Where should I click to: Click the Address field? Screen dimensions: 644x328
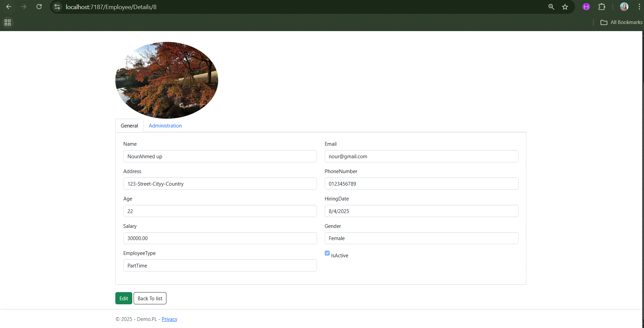coord(220,184)
